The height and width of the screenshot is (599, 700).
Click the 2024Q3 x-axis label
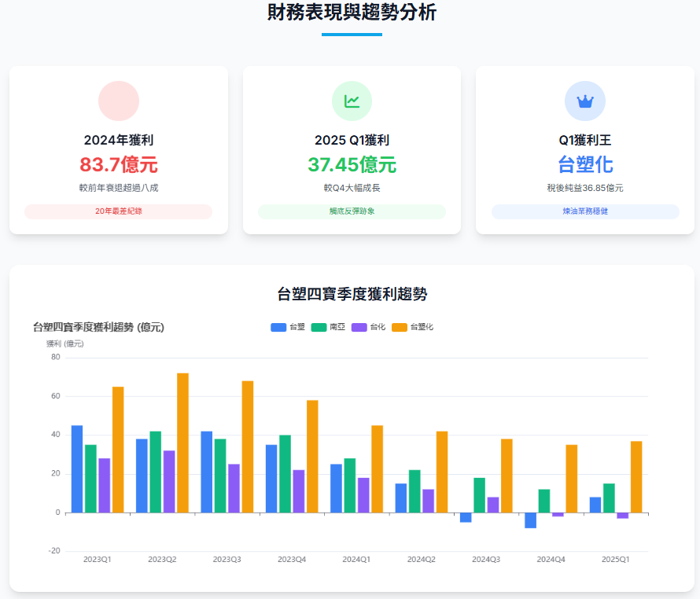tap(486, 560)
